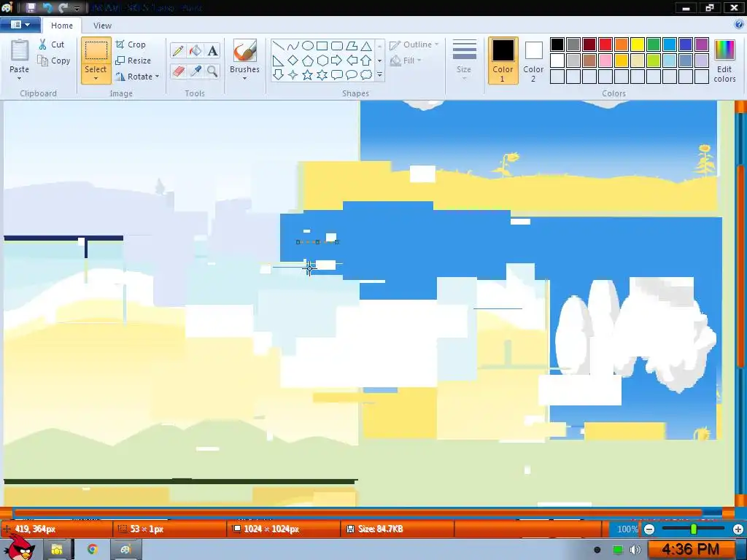
Task: Open the shape Outline dropdown
Action: [414, 44]
